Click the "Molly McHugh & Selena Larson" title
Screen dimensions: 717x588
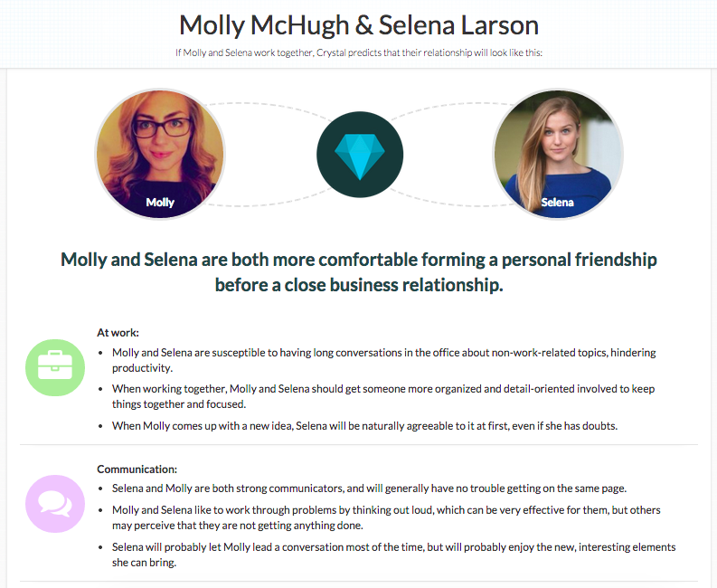(359, 24)
